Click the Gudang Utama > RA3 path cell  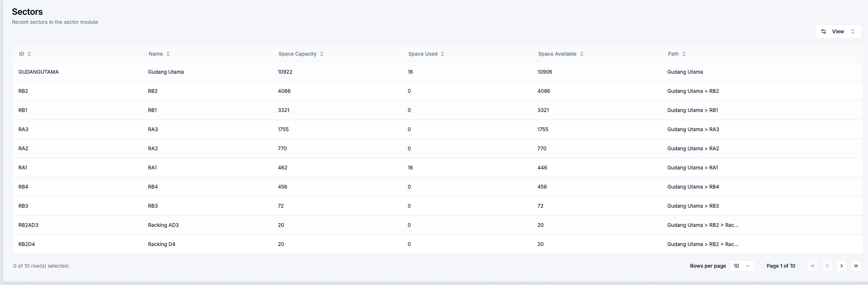pos(693,129)
